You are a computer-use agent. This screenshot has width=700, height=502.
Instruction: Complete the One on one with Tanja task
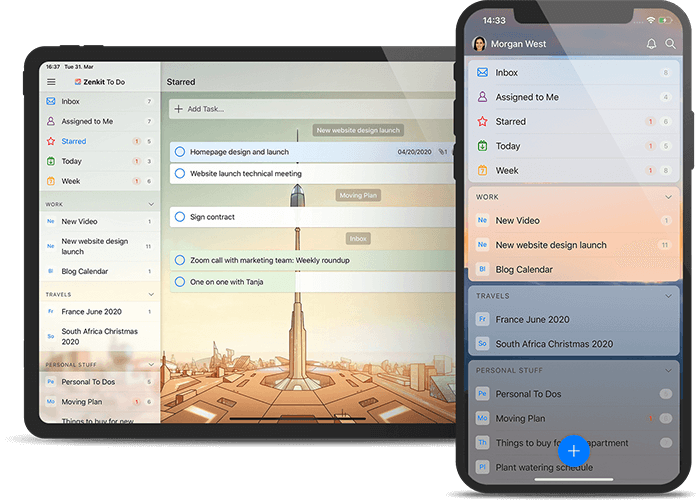pyautogui.click(x=180, y=282)
